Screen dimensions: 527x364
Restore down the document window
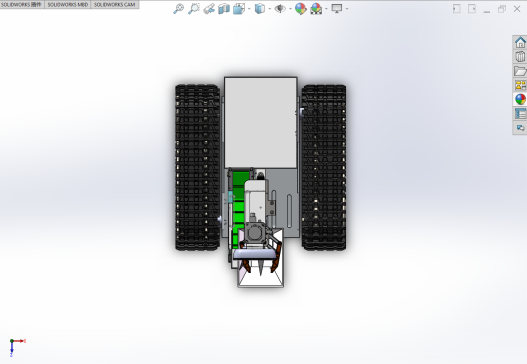pyautogui.click(x=502, y=9)
